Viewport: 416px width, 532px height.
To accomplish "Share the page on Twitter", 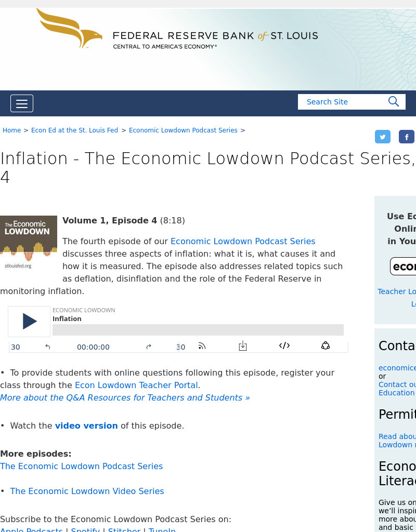I will 383,137.
